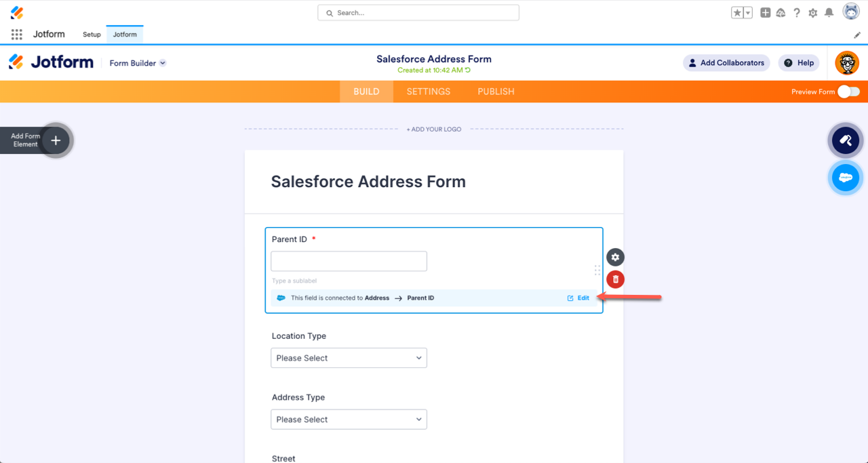Click the Add Form Element plus button
Image resolution: width=868 pixels, height=463 pixels.
coord(56,140)
